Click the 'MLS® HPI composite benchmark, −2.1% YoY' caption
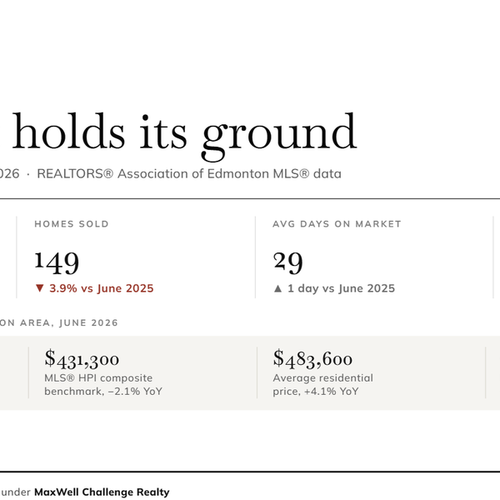500x500 pixels. coord(103,385)
